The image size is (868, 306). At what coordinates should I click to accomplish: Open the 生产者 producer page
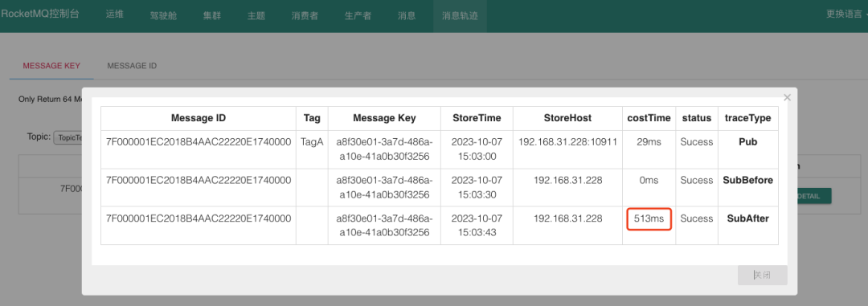tap(358, 15)
